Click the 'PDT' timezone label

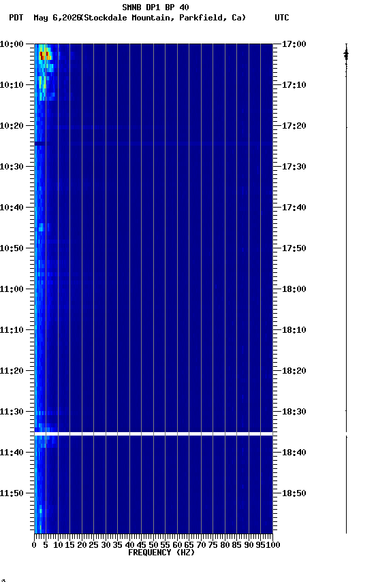click(16, 18)
